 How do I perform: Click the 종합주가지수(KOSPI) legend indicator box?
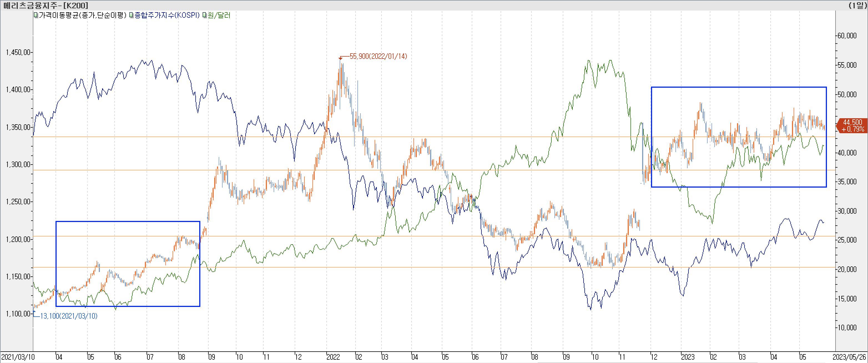tap(132, 15)
